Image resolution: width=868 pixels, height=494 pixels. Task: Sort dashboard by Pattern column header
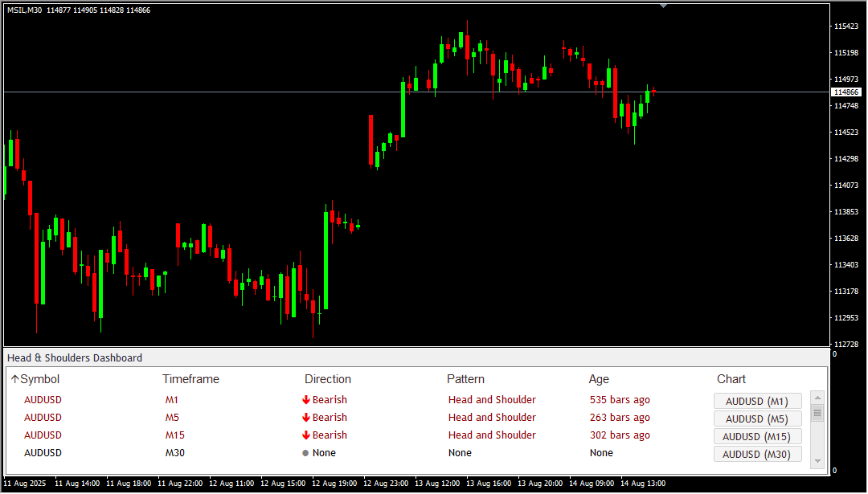[465, 379]
